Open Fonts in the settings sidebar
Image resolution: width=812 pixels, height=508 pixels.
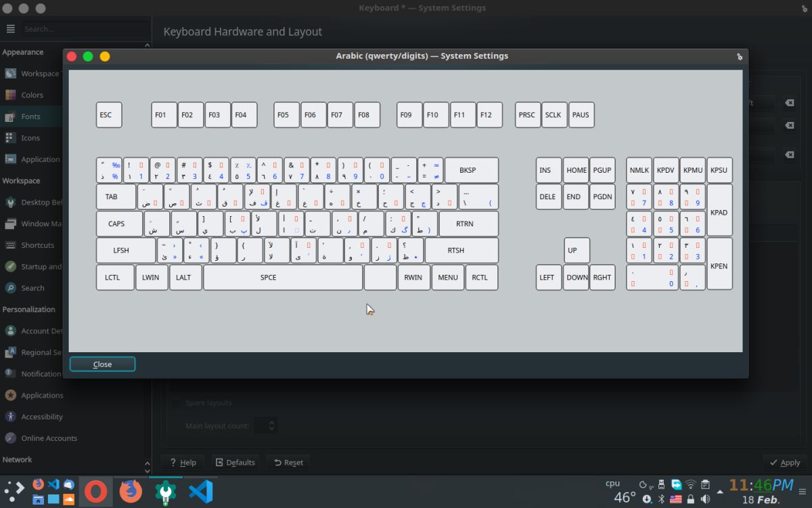[30, 117]
